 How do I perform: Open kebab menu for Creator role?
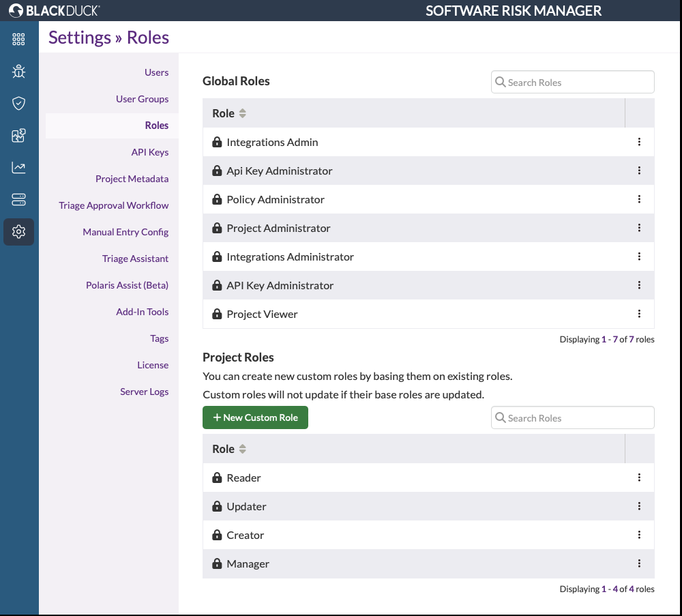coord(639,535)
